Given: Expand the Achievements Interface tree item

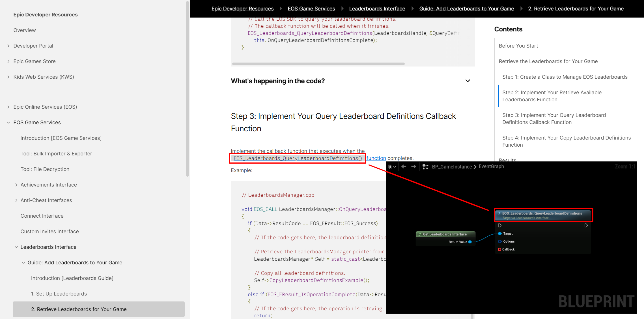Looking at the screenshot, I should tap(16, 185).
